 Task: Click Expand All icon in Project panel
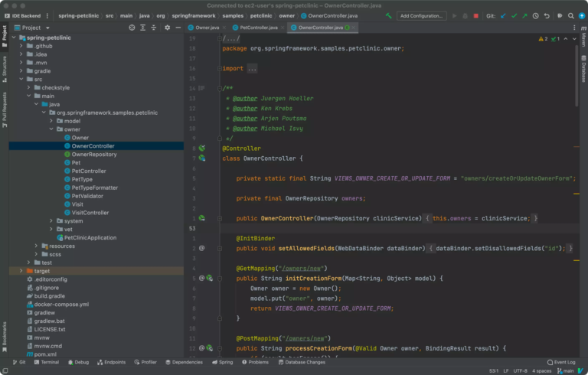[x=143, y=28]
